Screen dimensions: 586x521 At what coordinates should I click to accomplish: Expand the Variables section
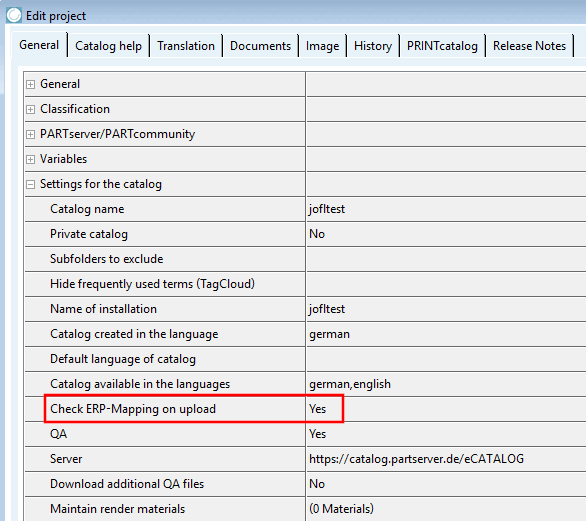(31, 160)
